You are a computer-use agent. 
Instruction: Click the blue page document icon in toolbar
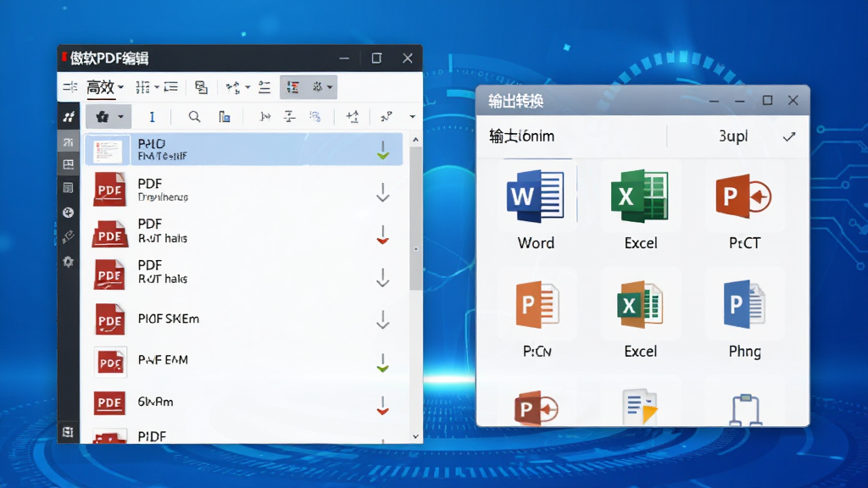224,117
